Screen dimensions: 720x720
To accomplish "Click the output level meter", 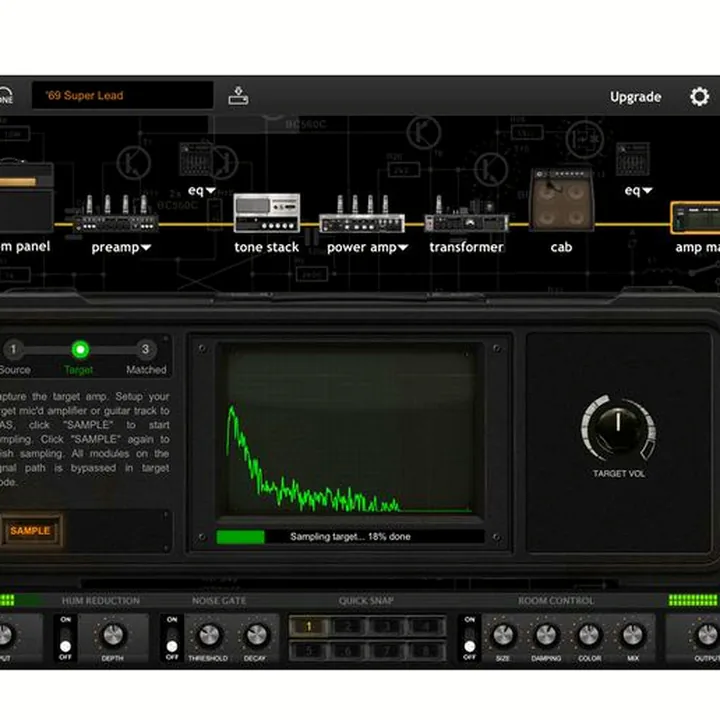I will click(693, 600).
